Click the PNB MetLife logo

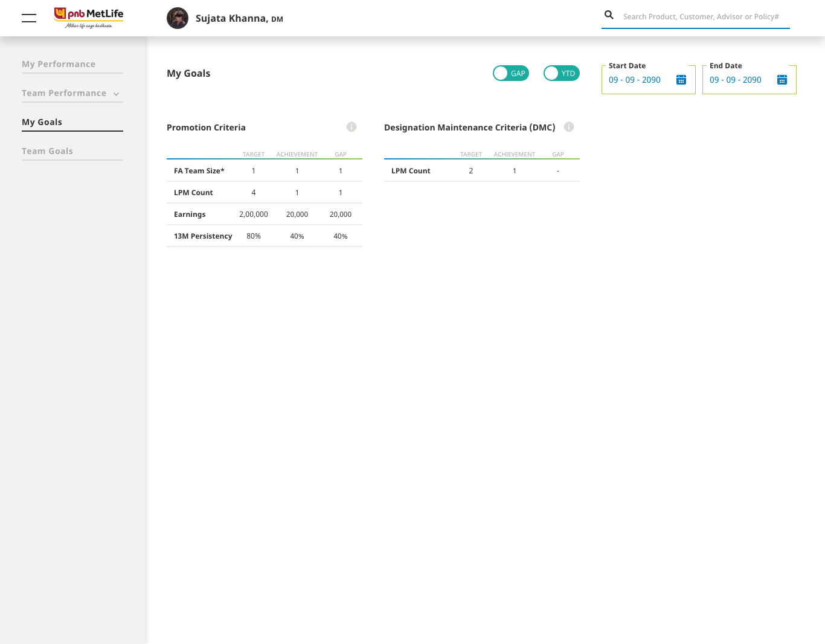coord(89,18)
